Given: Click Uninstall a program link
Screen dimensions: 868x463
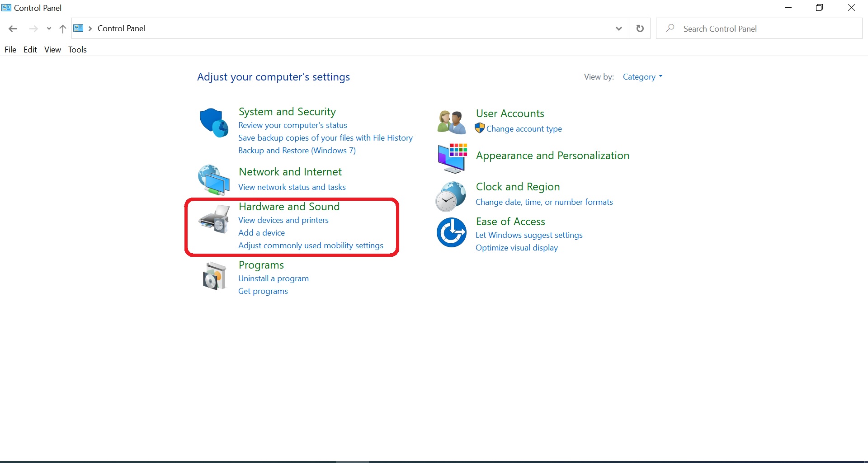Looking at the screenshot, I should click(x=273, y=279).
